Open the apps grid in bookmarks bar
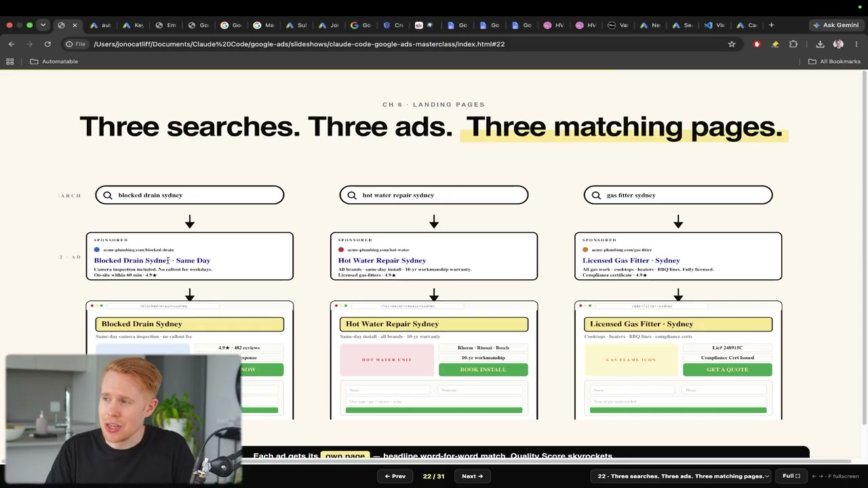The image size is (868, 488). pos(10,62)
